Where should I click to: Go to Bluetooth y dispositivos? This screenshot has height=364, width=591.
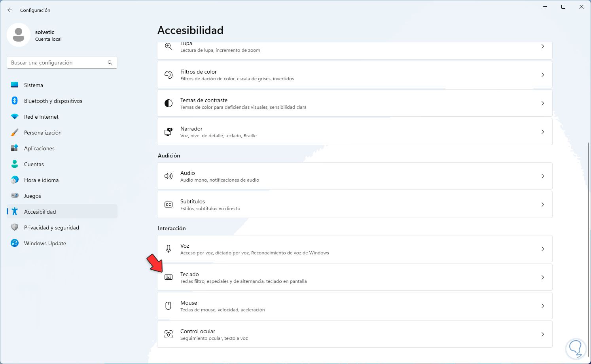point(53,101)
